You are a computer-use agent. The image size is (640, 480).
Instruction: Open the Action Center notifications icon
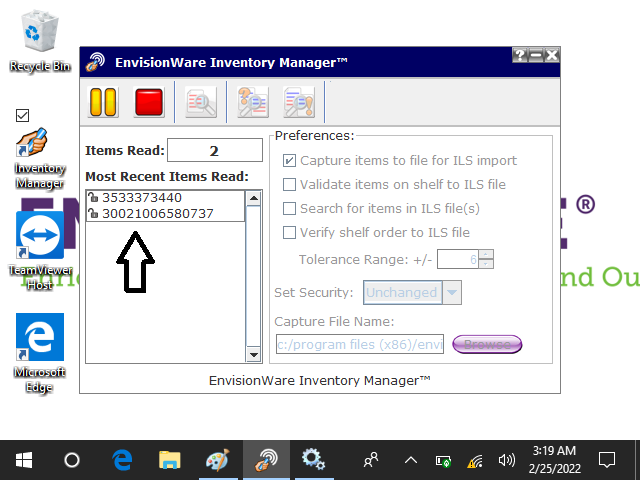pyautogui.click(x=607, y=460)
